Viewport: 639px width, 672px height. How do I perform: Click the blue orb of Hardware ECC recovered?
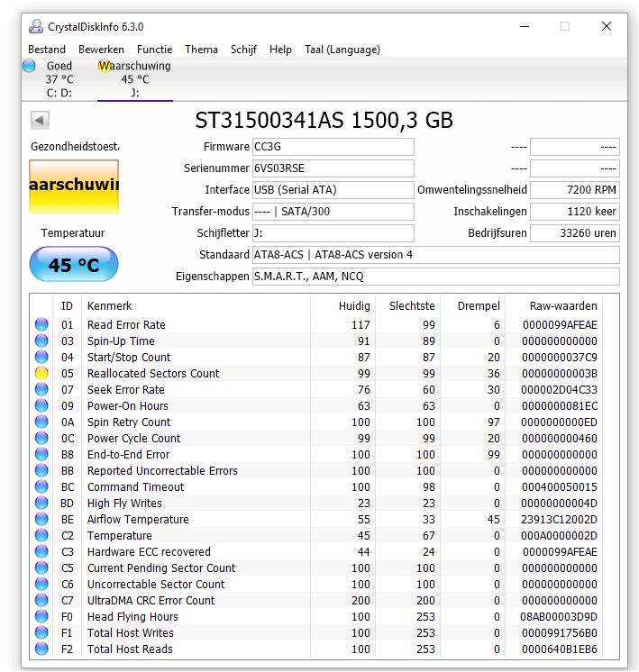41,551
